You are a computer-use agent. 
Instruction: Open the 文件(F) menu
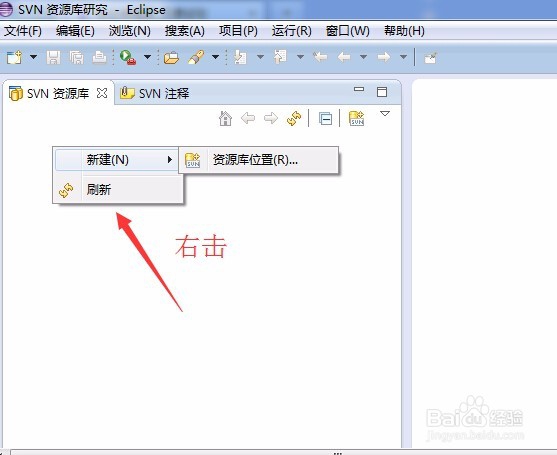[x=23, y=31]
